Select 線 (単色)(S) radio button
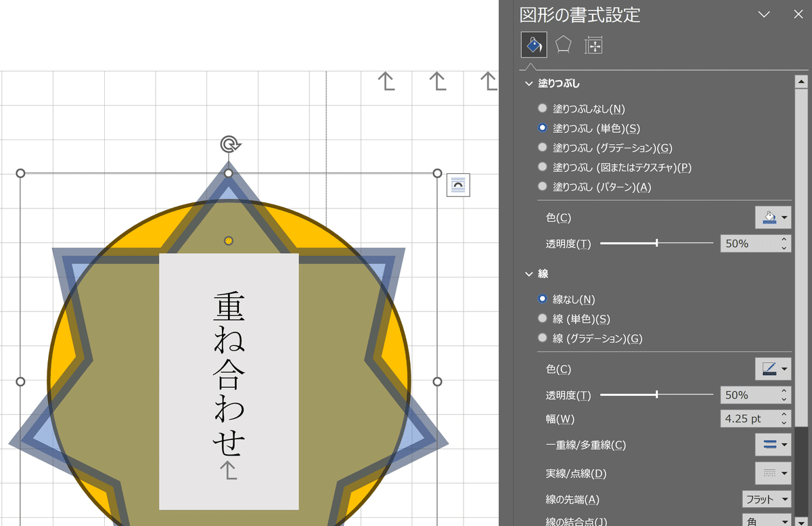This screenshot has width=812, height=526. [542, 319]
